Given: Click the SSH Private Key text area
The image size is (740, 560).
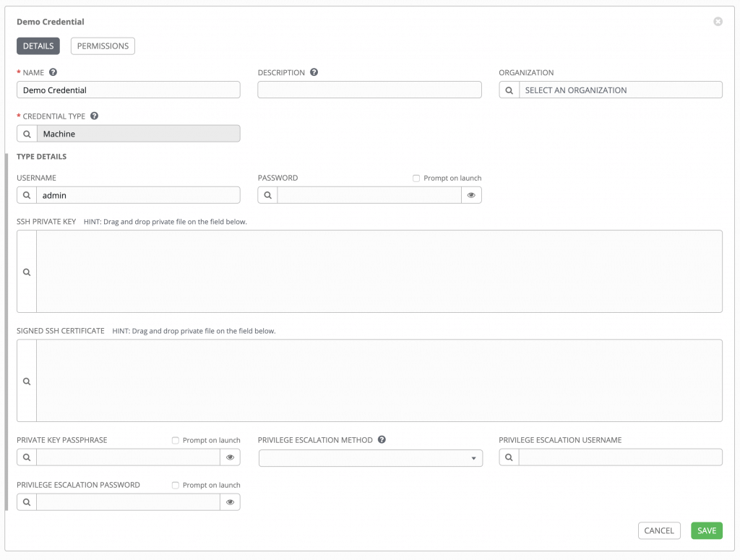Looking at the screenshot, I should (379, 272).
